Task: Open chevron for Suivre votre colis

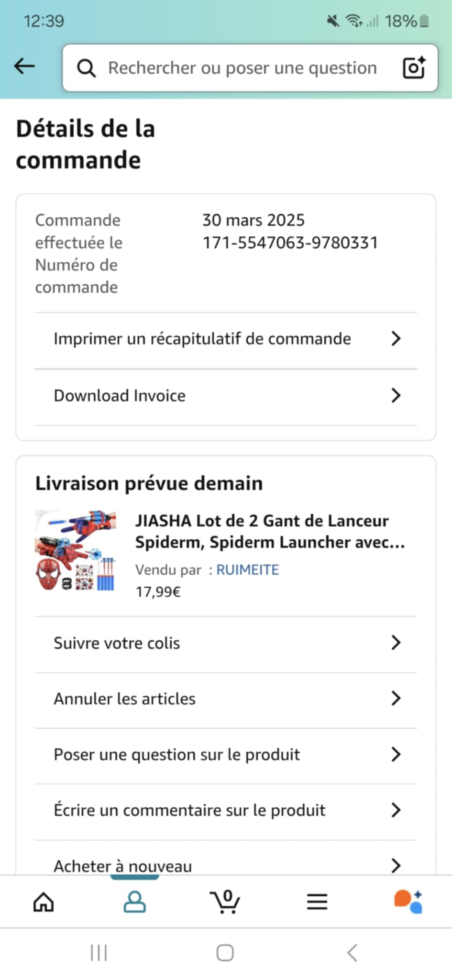Action: [x=396, y=643]
